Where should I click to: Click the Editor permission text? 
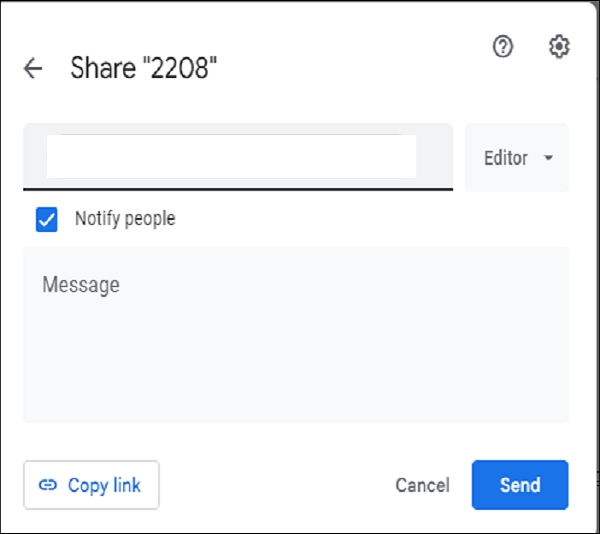(505, 158)
